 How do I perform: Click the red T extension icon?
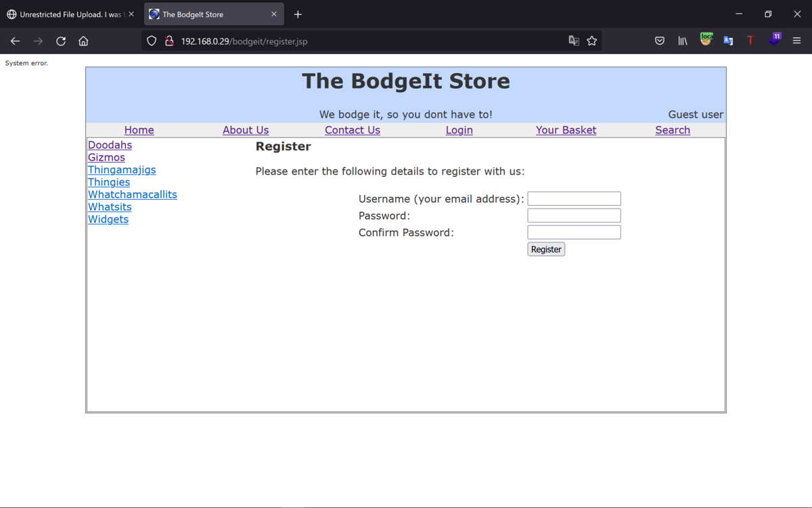[x=750, y=41]
